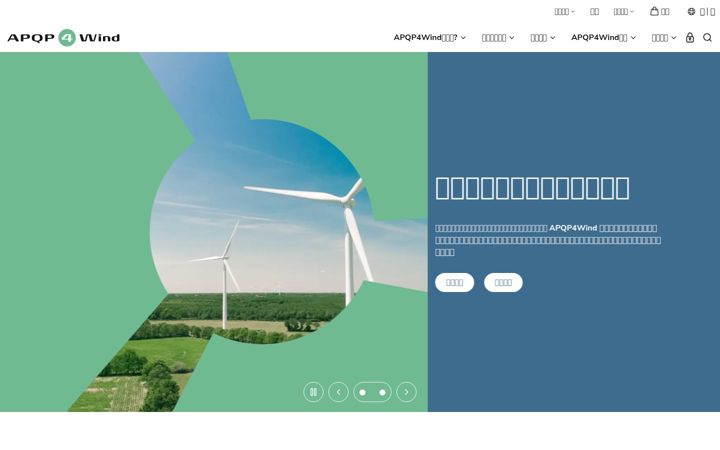
Task: Open first utility bar dropdown
Action: (564, 11)
